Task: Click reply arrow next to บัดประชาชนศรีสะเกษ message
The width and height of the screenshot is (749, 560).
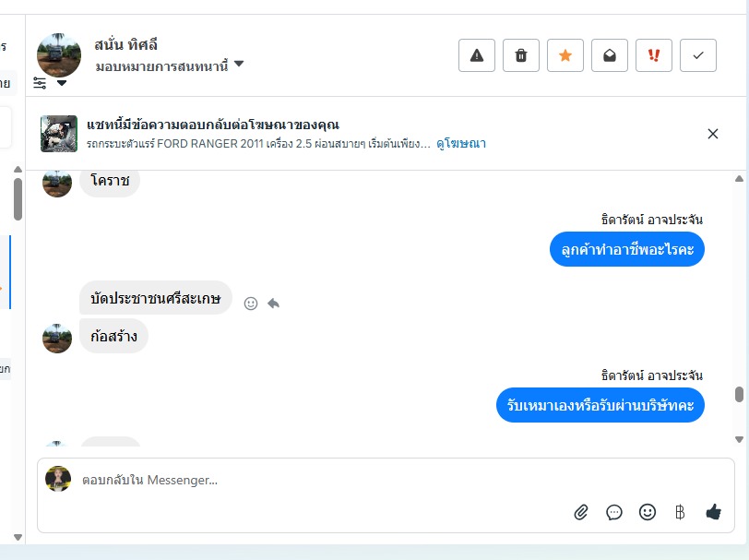Action: (273, 303)
